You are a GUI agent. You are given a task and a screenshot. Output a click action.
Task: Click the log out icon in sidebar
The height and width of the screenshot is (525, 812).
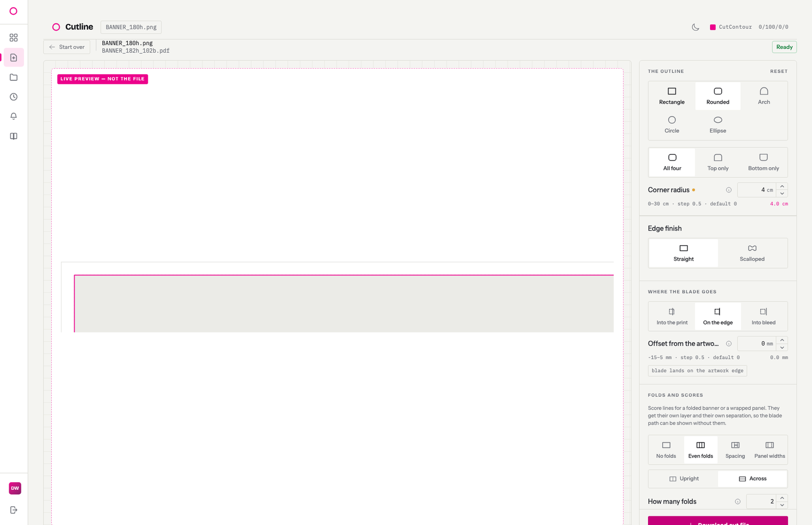coord(14,510)
